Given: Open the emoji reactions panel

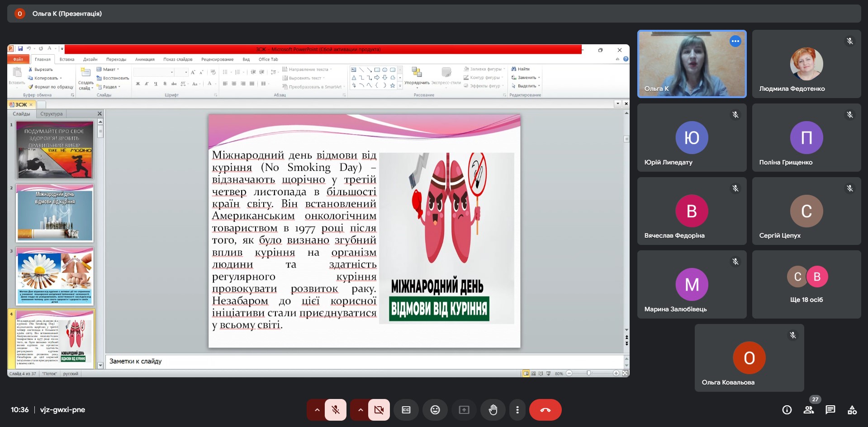Looking at the screenshot, I should click(x=435, y=410).
